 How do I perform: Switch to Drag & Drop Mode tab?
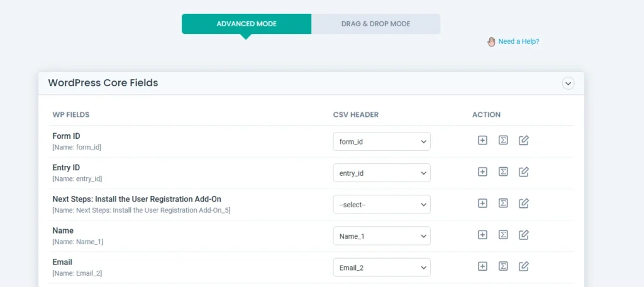[x=375, y=24]
